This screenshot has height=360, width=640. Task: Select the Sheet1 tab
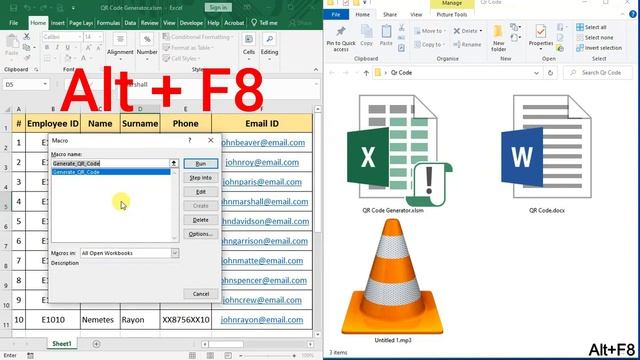[62, 344]
